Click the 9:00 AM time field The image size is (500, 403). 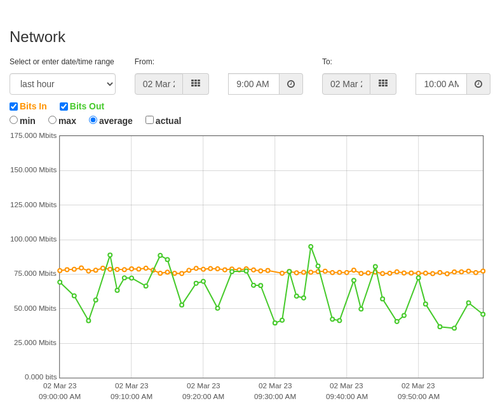[x=254, y=84]
